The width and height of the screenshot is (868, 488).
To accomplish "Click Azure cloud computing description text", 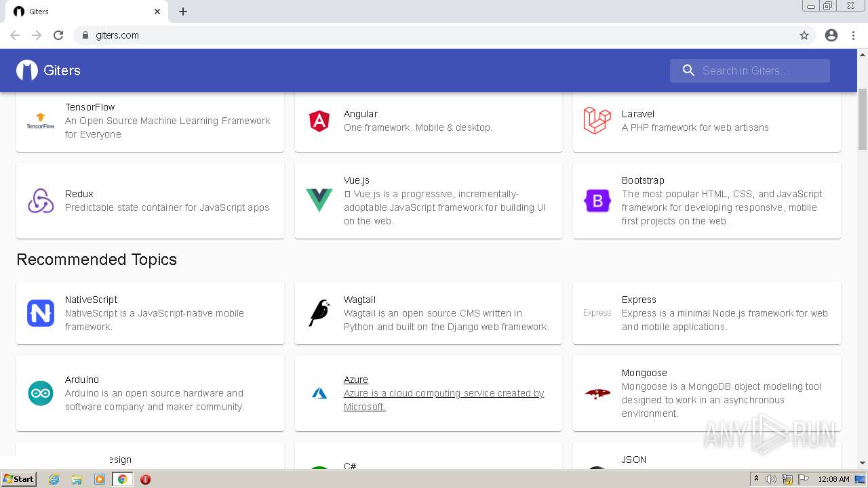I will [x=443, y=400].
